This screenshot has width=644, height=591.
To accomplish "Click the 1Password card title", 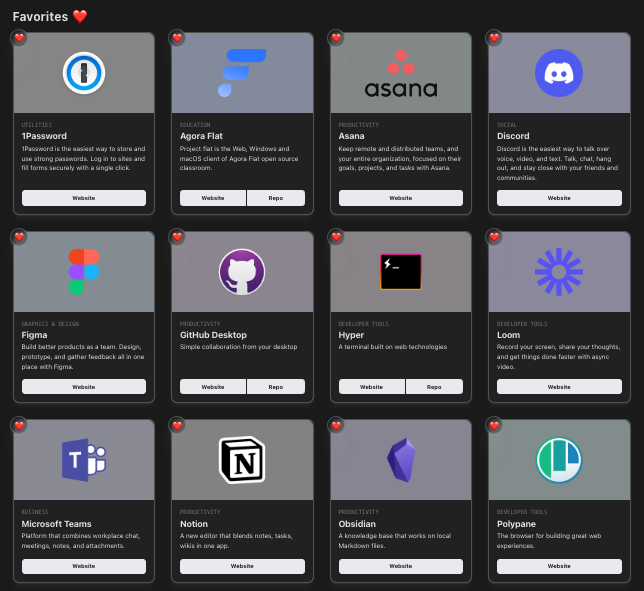I will point(44,136).
